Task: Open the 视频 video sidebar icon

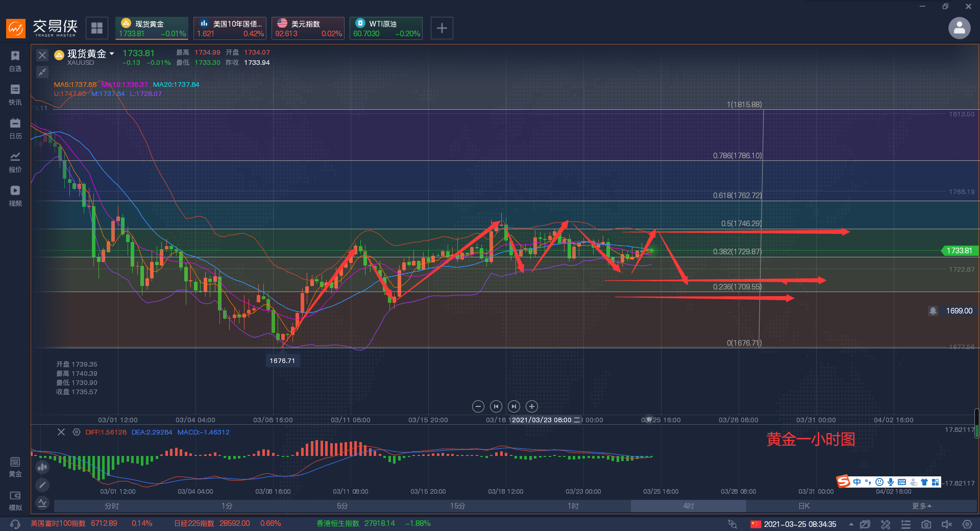Action: pos(15,196)
